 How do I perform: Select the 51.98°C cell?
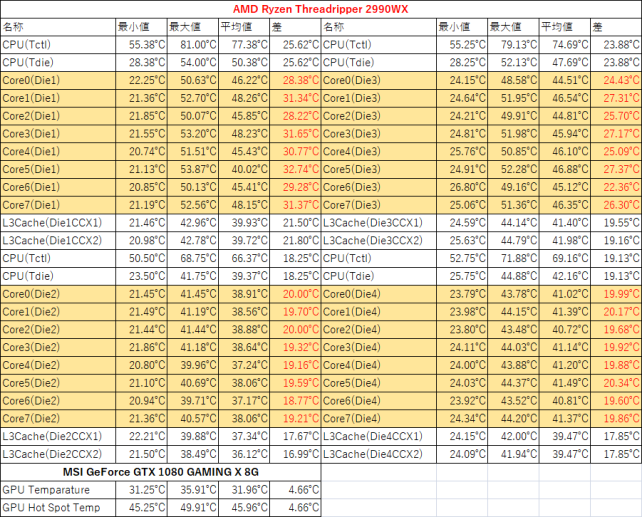513,134
